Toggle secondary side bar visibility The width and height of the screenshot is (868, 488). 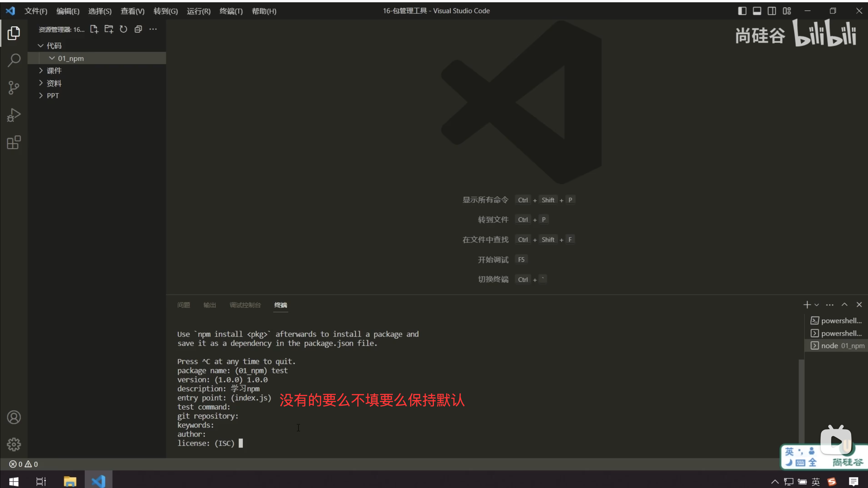pos(771,11)
